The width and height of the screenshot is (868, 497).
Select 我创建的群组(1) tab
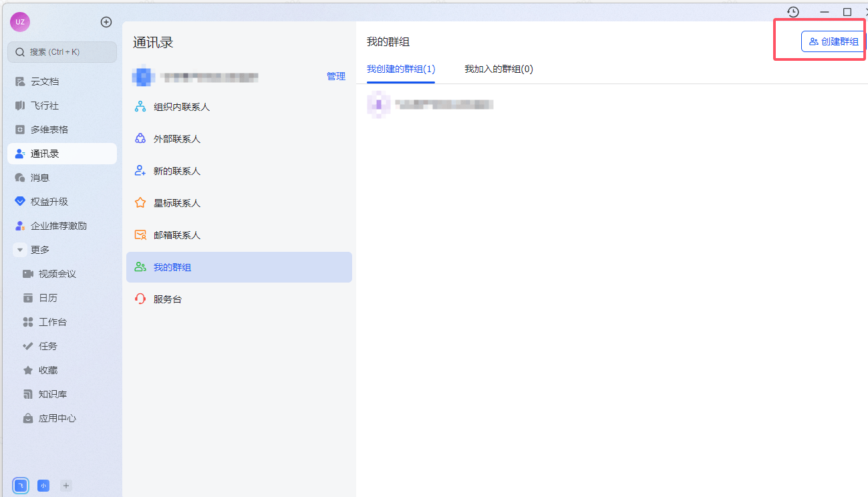pos(401,69)
